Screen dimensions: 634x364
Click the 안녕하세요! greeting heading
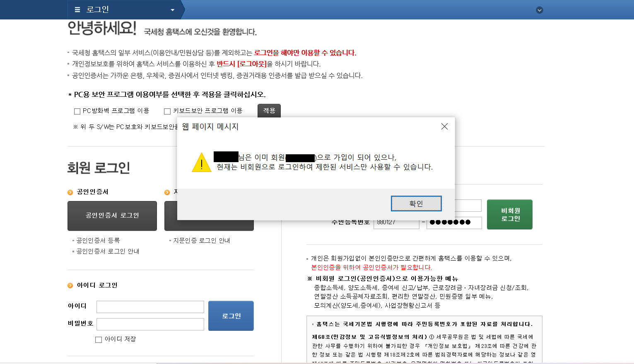point(102,28)
